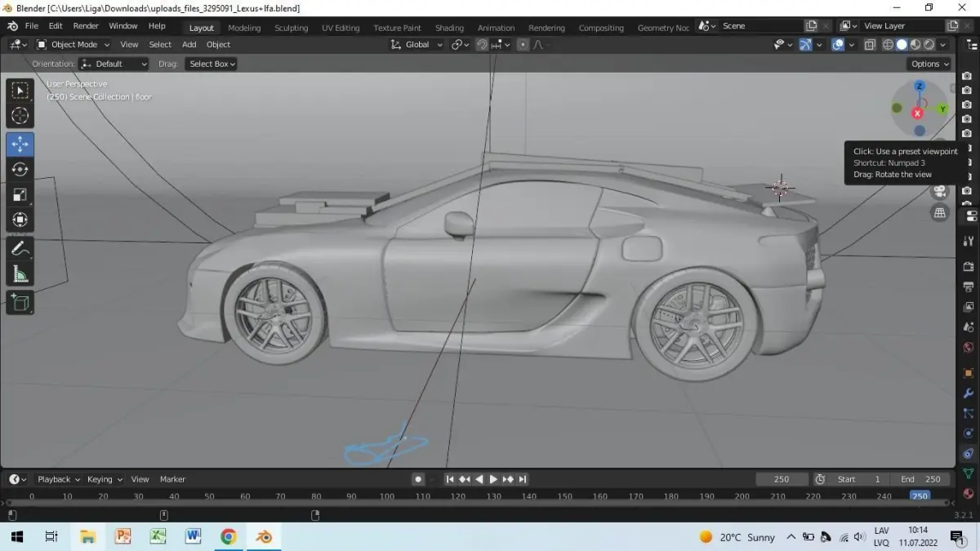980x551 pixels.
Task: Toggle snapping magnet in header
Action: (x=482, y=45)
